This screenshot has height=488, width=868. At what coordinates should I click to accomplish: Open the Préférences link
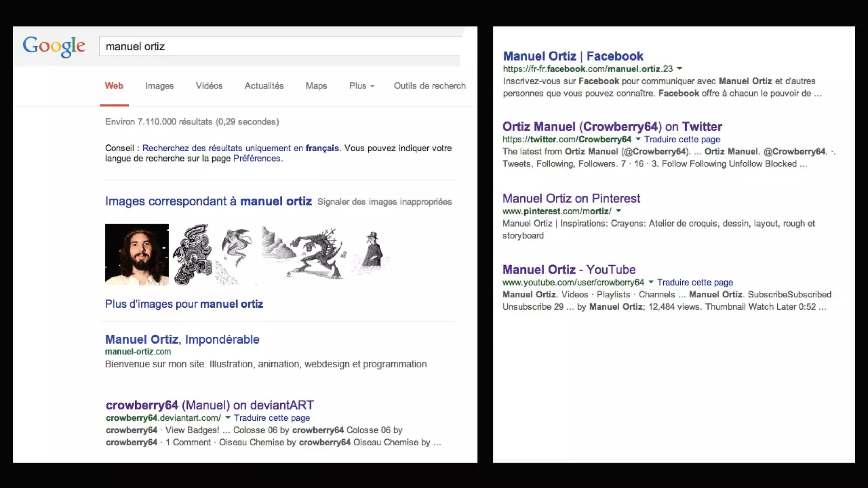click(x=257, y=158)
